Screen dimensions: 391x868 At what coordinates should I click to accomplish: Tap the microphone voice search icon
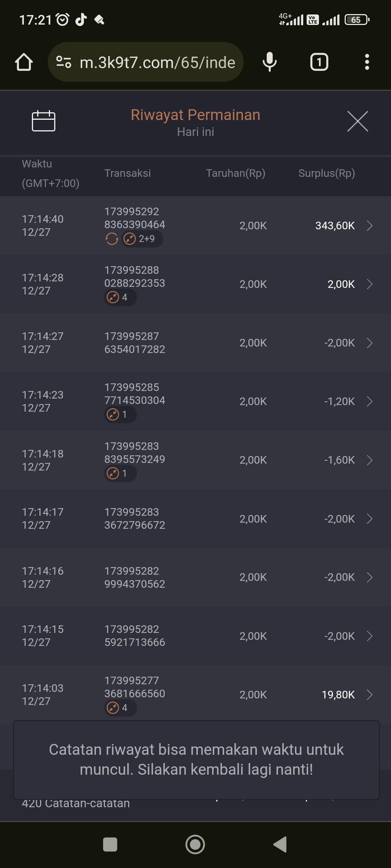(269, 62)
